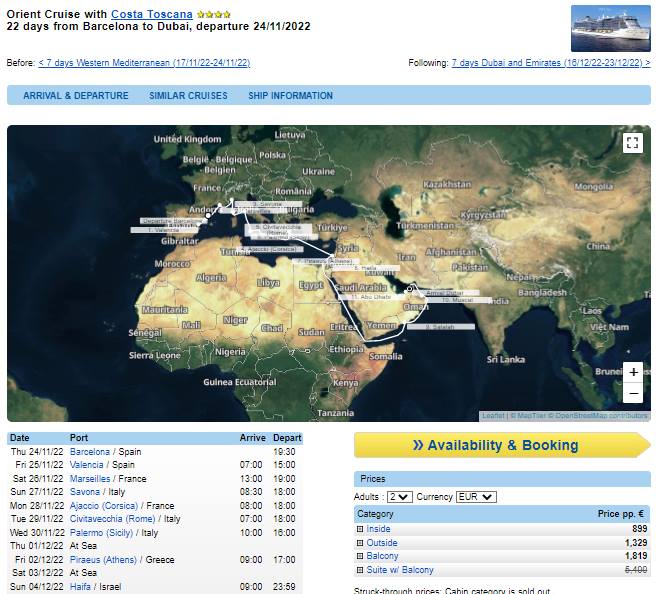Zoom in on the map
Viewport: 656px width, 594px height.
(x=633, y=372)
